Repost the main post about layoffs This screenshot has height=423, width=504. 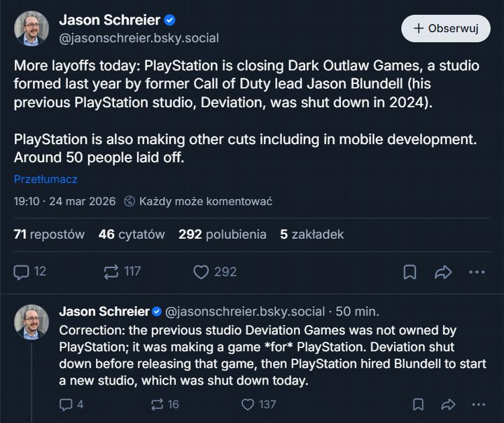click(112, 272)
